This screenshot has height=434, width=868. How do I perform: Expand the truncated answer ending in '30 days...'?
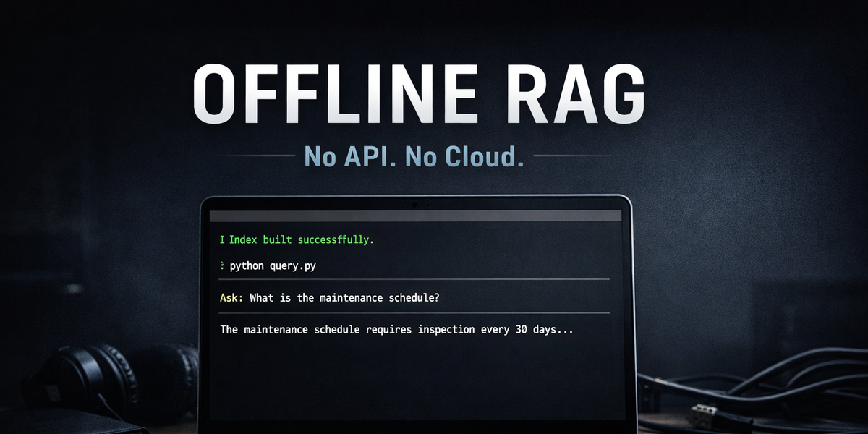pyautogui.click(x=396, y=329)
